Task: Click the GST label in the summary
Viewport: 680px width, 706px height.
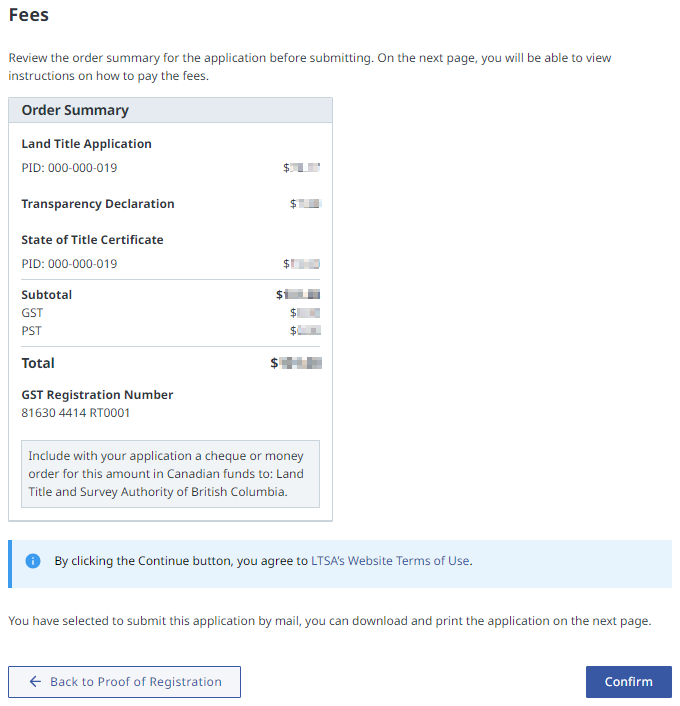Action: (32, 313)
